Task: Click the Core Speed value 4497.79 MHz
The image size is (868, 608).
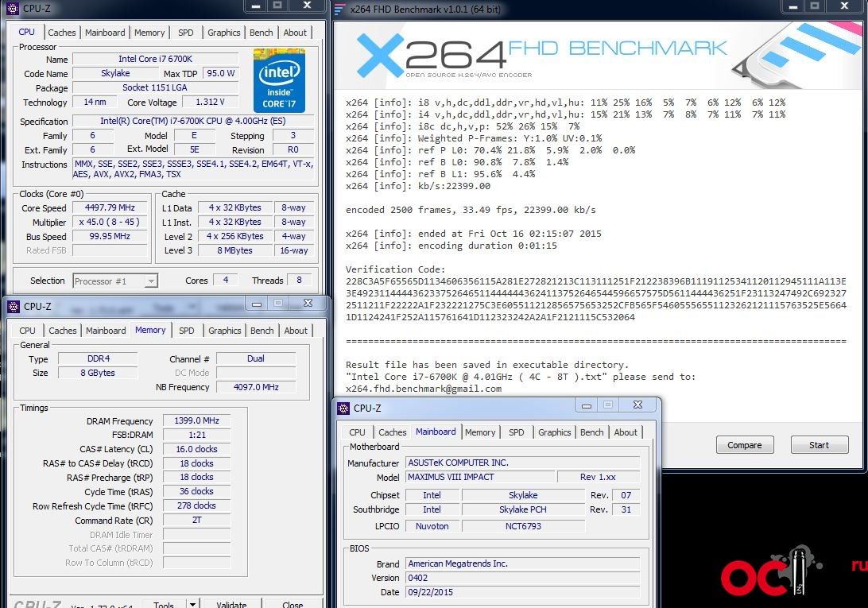Action: [110, 207]
